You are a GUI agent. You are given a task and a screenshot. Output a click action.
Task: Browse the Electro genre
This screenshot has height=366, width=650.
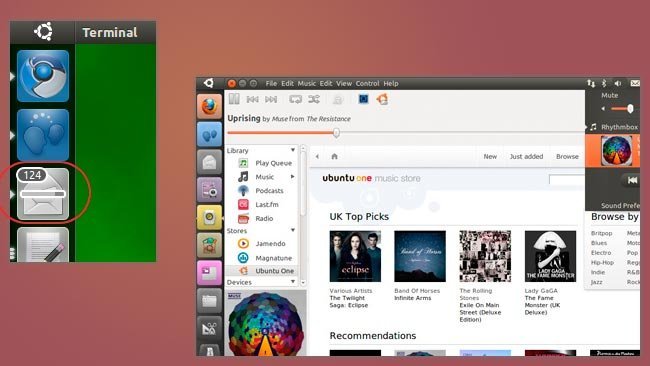click(x=601, y=252)
